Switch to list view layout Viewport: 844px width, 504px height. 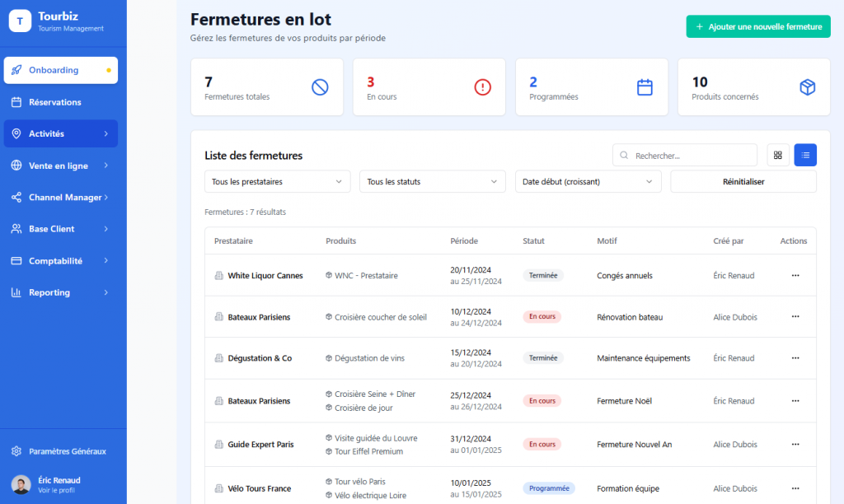805,155
